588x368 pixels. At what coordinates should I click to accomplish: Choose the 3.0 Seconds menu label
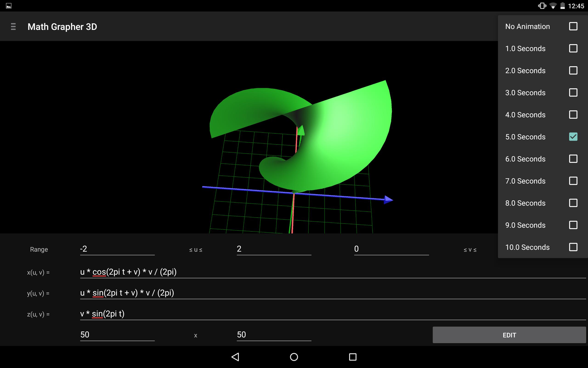point(525,92)
